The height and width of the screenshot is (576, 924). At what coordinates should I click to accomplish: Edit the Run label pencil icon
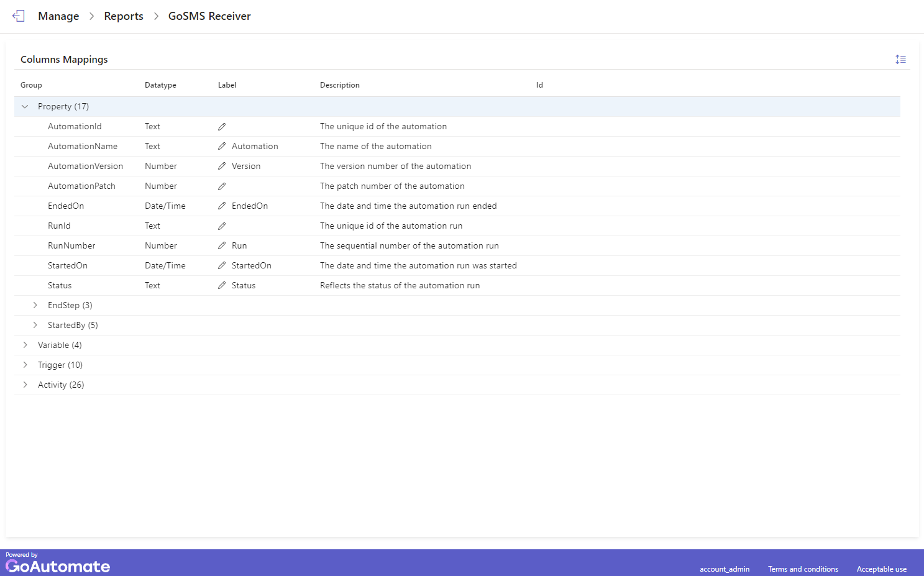coord(222,246)
